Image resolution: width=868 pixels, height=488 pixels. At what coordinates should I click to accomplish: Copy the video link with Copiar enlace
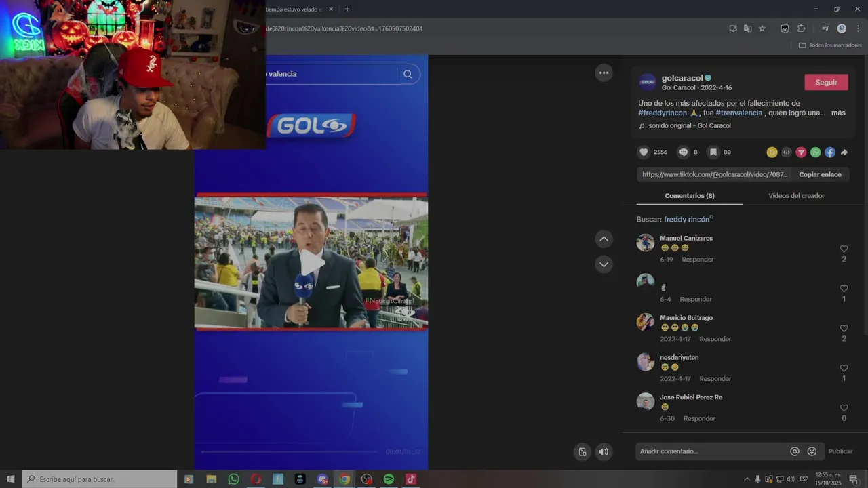820,174
